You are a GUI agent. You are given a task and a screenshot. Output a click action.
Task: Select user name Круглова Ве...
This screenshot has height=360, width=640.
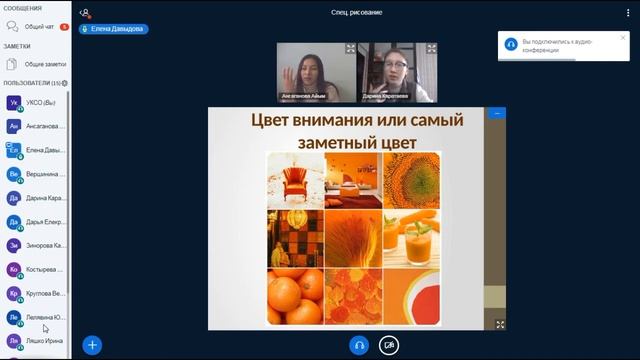45,293
